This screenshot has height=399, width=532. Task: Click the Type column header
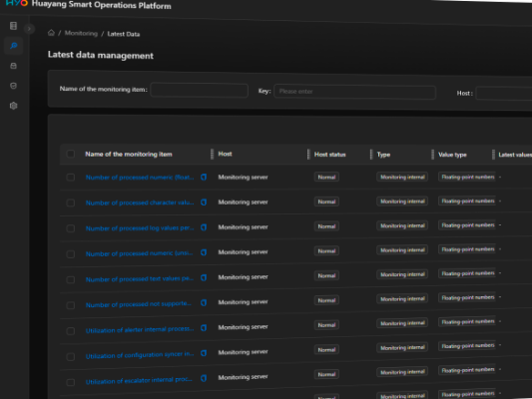point(383,155)
